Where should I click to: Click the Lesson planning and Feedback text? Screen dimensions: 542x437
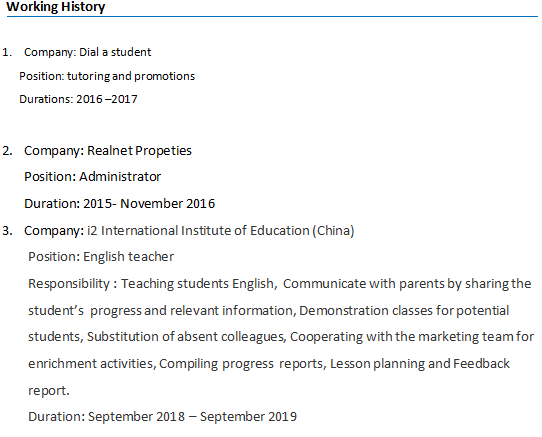pos(420,364)
